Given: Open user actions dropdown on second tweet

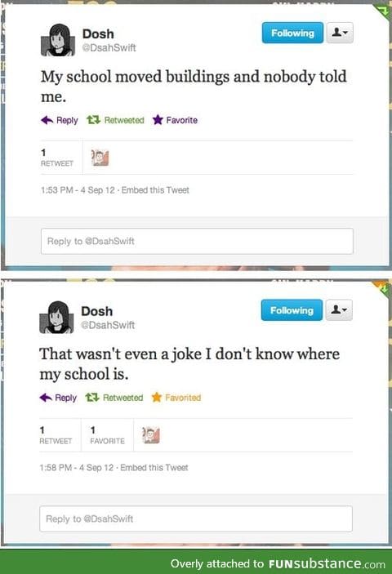Looking at the screenshot, I should pos(339,310).
